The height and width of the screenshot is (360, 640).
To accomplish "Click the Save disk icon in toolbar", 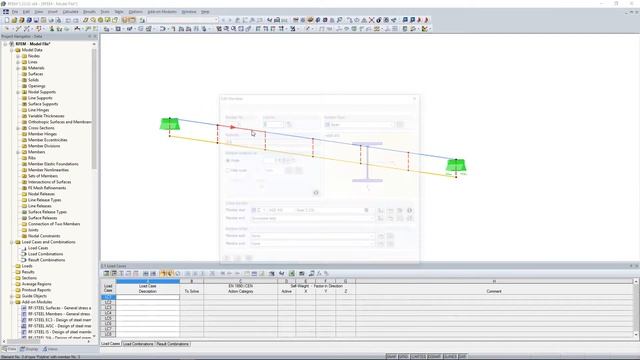I will pyautogui.click(x=36, y=20).
